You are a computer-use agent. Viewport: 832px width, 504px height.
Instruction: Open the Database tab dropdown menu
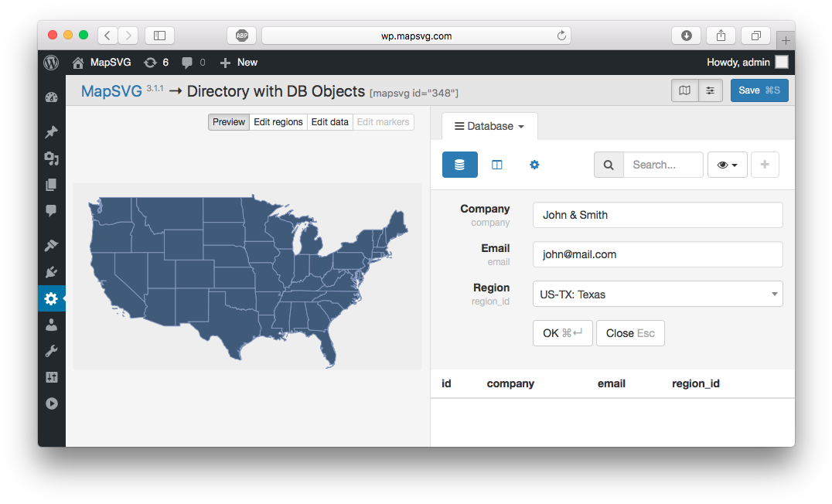489,126
